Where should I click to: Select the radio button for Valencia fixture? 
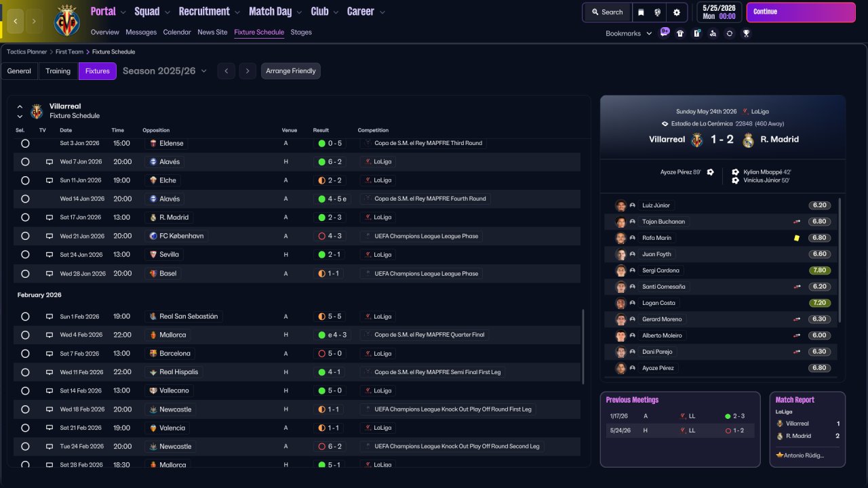[25, 428]
